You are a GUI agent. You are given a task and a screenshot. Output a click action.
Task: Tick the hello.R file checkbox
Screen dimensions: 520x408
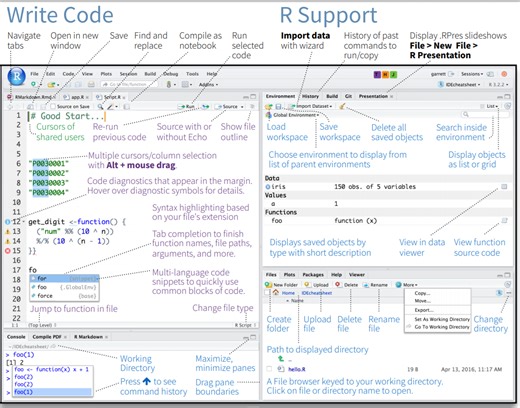[x=269, y=369]
